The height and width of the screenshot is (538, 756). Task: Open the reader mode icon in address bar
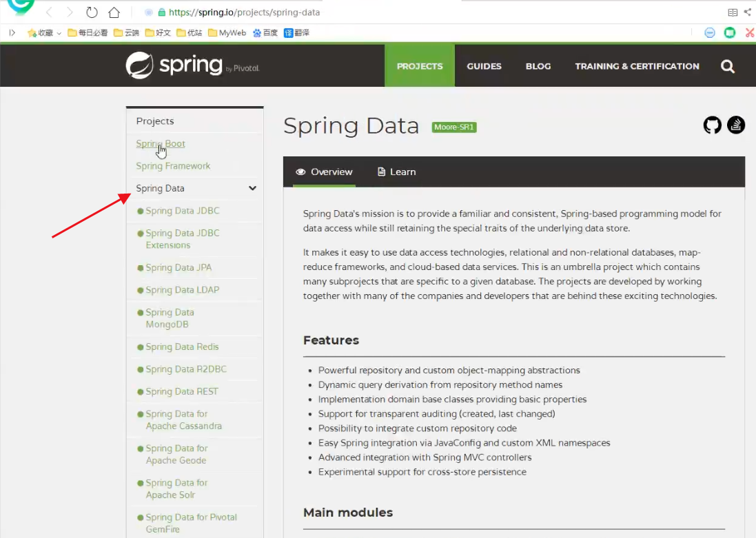click(733, 12)
